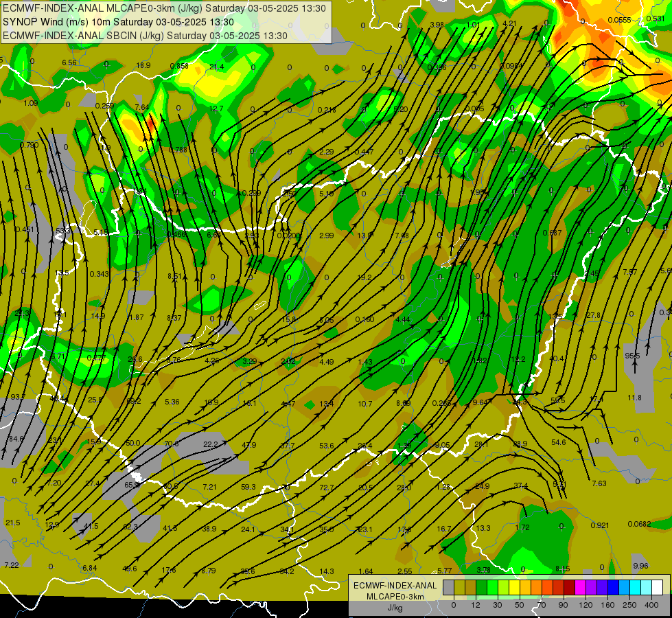Click the legend tick label 400
This screenshot has width=672, height=618.
click(x=651, y=605)
